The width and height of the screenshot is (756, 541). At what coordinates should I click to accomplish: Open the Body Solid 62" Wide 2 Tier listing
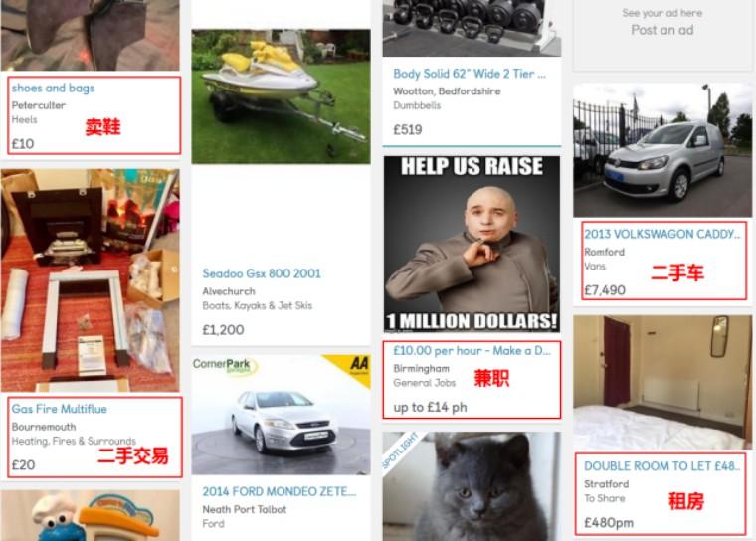coord(470,74)
